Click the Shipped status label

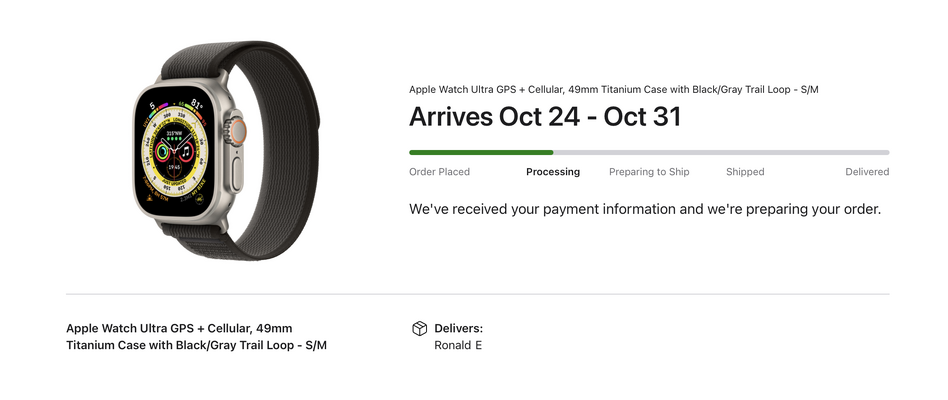click(x=745, y=172)
